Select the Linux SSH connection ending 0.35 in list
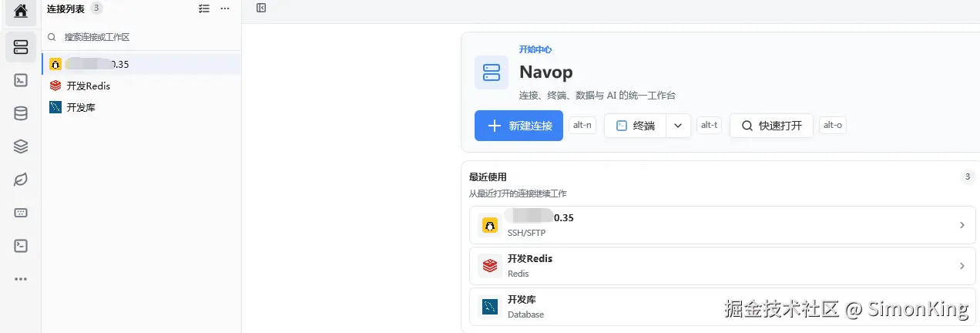This screenshot has height=333, width=980. pyautogui.click(x=142, y=64)
